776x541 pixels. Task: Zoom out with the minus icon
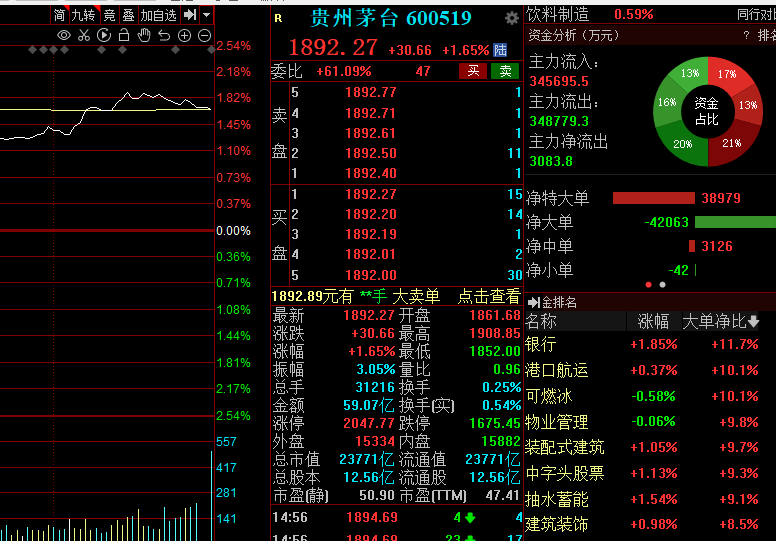click(x=204, y=35)
